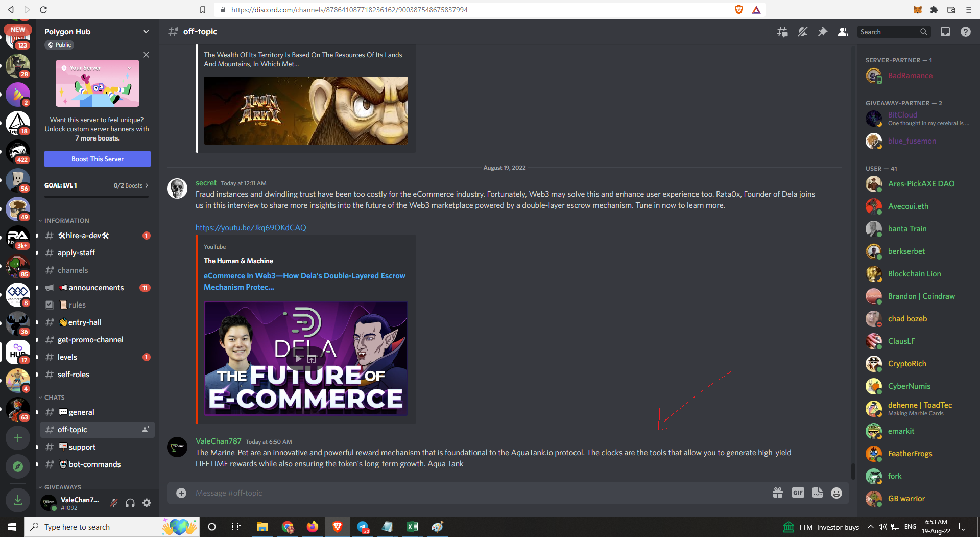
Task: Open the rules channel
Action: pos(97,305)
